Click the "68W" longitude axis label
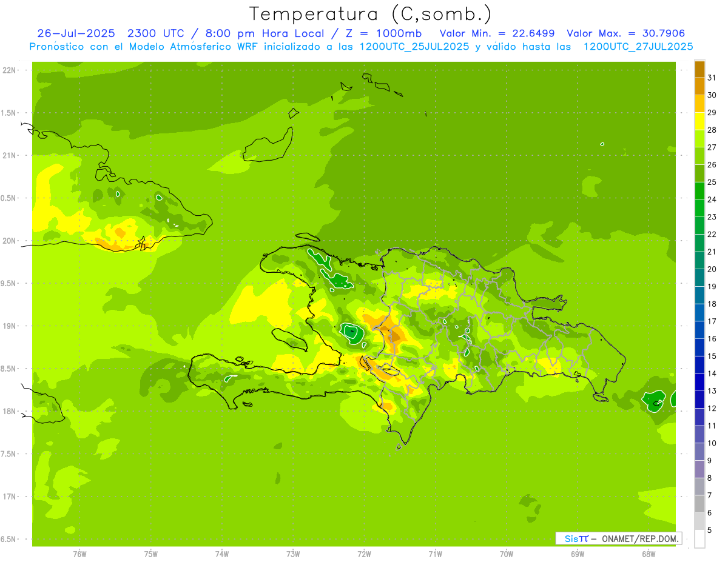The width and height of the screenshot is (728, 562). coord(649,554)
